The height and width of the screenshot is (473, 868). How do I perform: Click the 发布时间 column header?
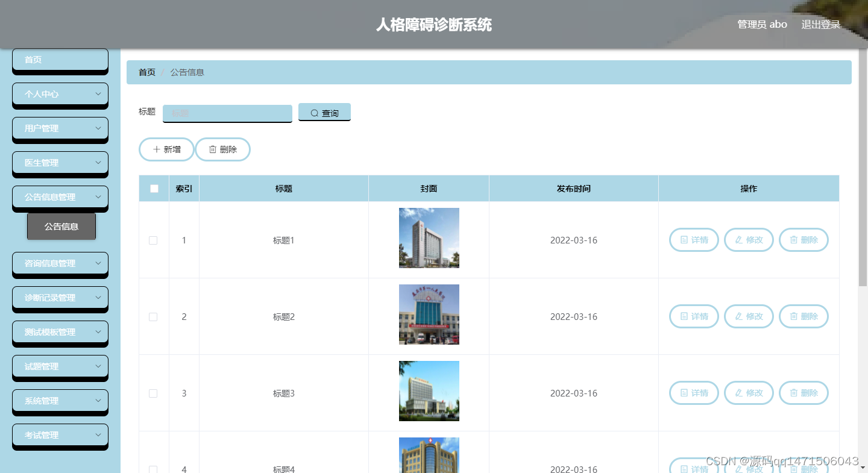coord(574,189)
